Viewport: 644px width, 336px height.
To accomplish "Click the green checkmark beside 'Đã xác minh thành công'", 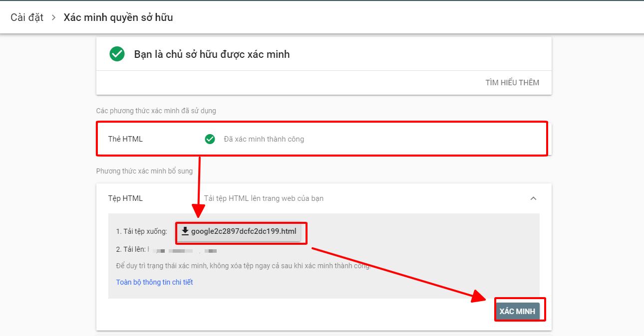I will tap(210, 139).
